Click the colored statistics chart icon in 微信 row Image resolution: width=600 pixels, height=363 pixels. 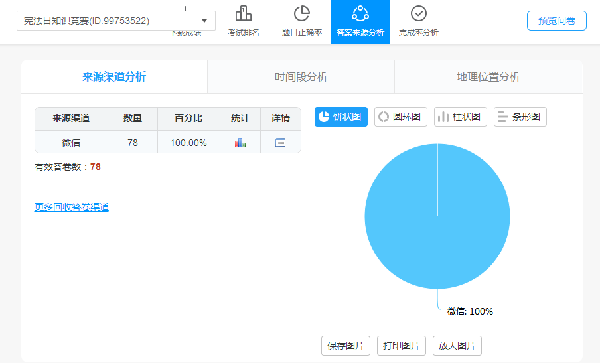pos(240,143)
